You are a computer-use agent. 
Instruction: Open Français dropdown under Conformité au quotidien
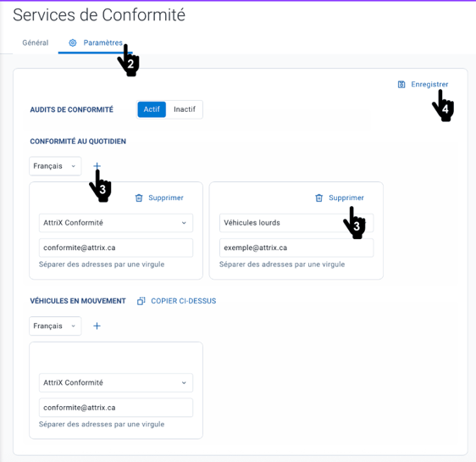coord(55,166)
